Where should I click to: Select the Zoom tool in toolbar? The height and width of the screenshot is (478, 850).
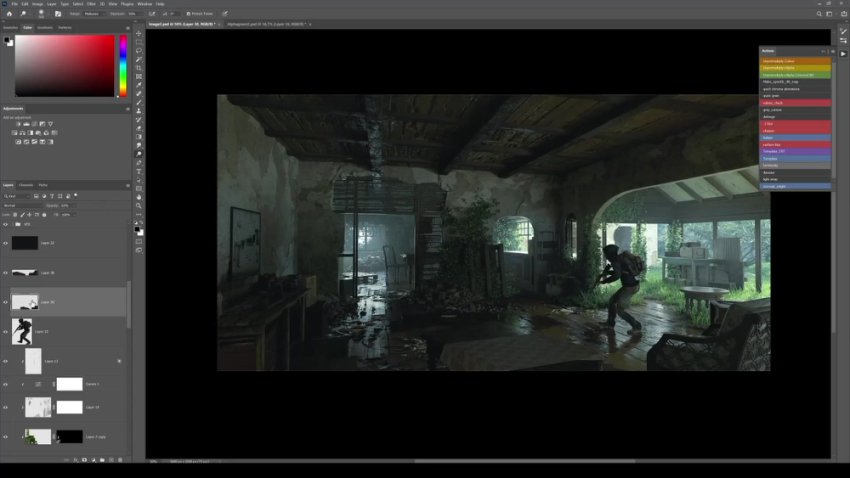pos(139,206)
